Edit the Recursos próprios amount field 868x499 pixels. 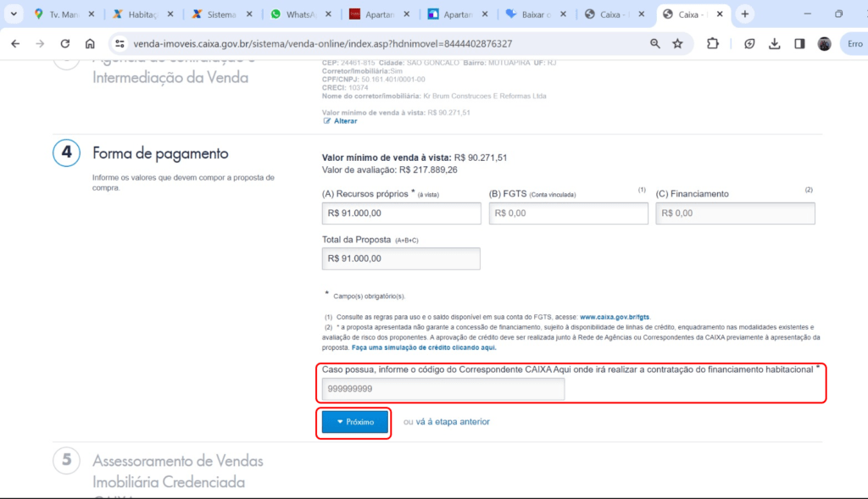pos(401,213)
